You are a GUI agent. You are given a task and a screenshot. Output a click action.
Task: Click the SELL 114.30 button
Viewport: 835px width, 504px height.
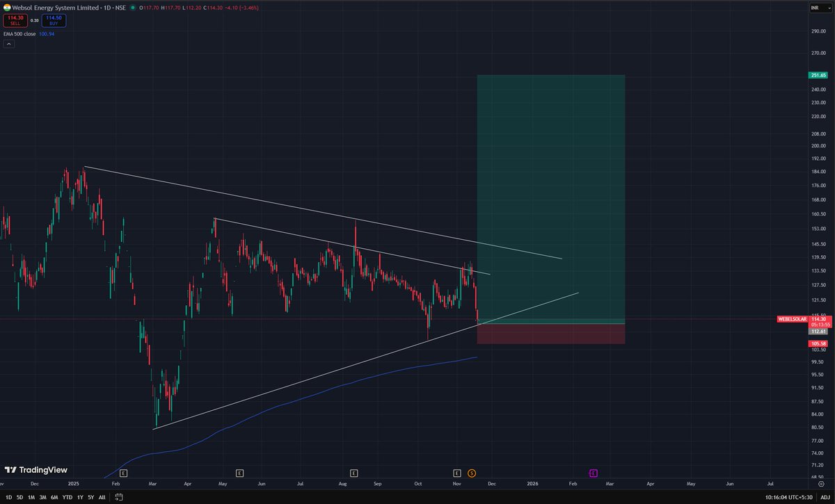coord(15,20)
